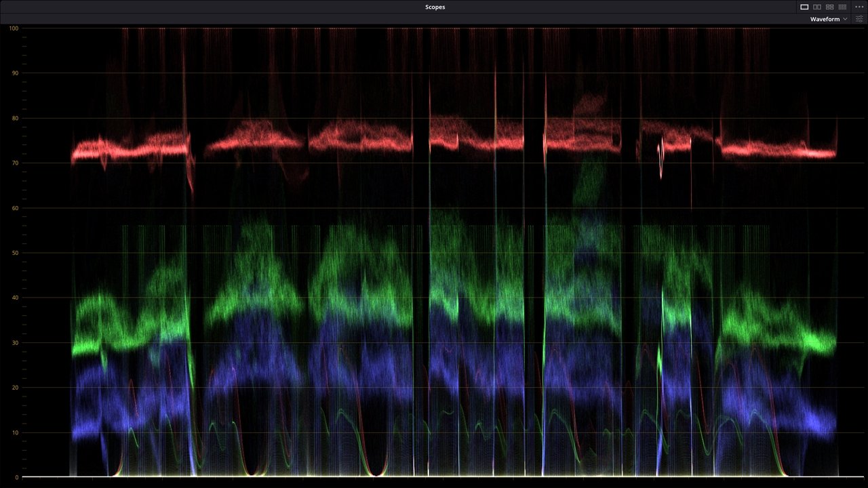Viewport: 868px width, 488px height.
Task: Click the 80 scale marking
Action: pyautogui.click(x=14, y=118)
